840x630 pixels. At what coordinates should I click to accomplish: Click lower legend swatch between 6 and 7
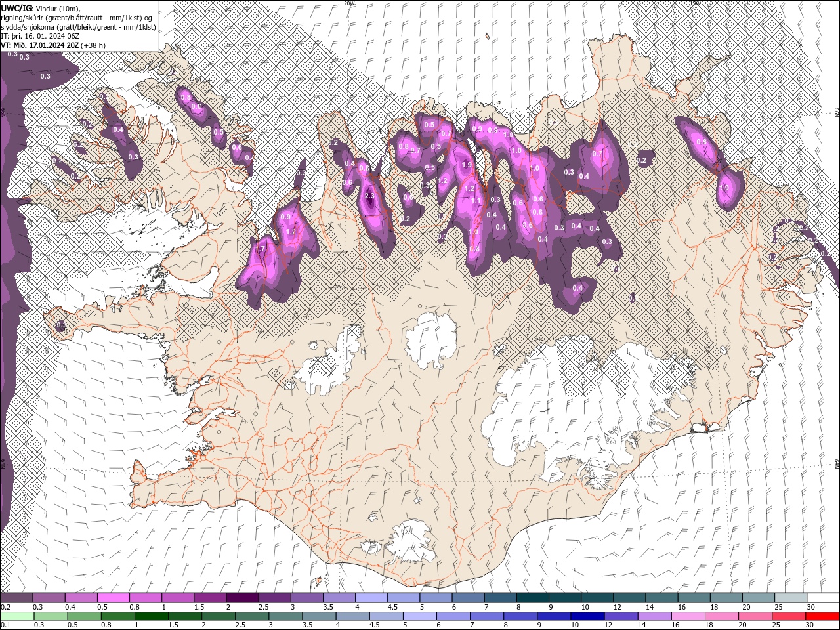click(x=453, y=616)
